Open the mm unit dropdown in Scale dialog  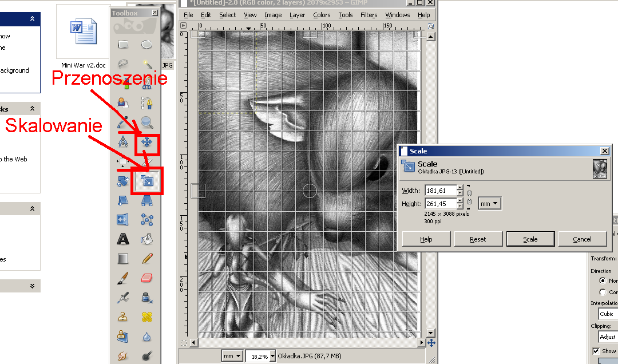489,203
